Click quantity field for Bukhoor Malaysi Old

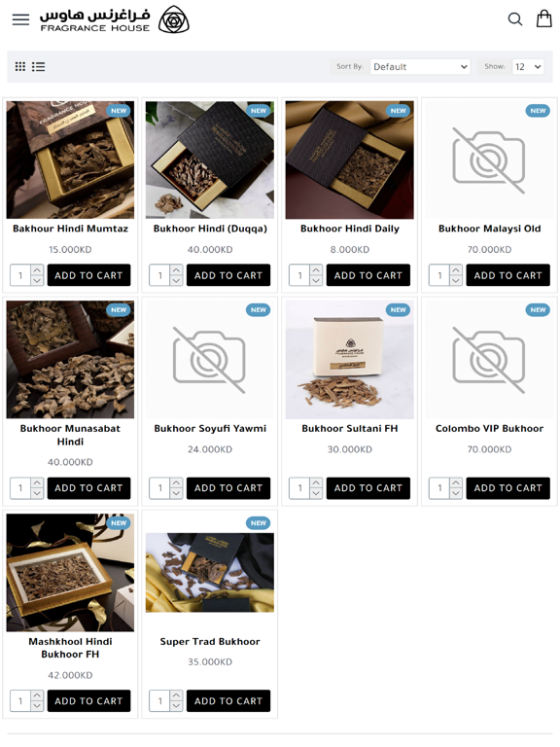439,275
